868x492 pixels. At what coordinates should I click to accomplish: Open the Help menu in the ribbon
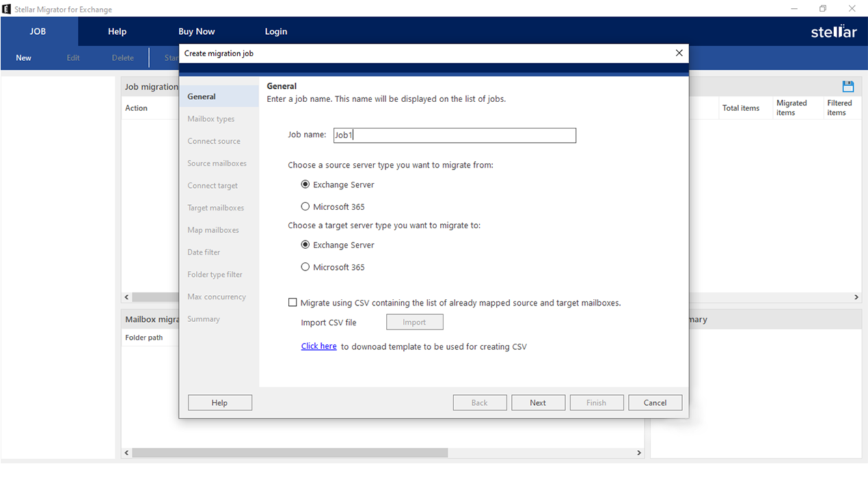point(117,31)
